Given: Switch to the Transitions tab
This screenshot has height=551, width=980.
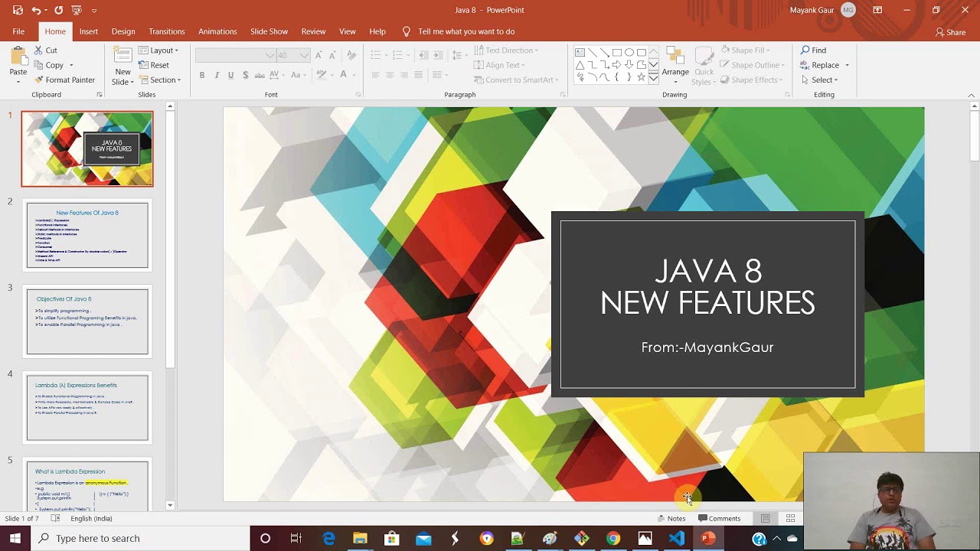Looking at the screenshot, I should (167, 31).
